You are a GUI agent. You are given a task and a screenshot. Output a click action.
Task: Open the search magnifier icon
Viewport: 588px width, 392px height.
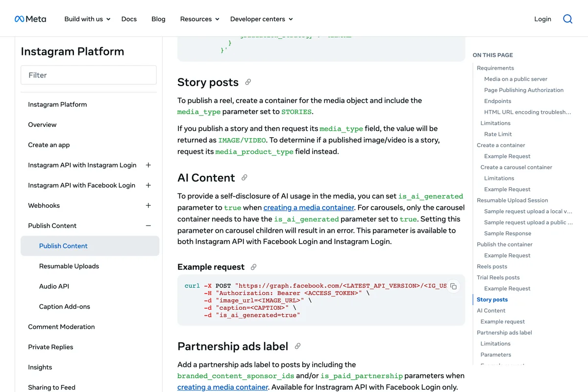coord(567,19)
